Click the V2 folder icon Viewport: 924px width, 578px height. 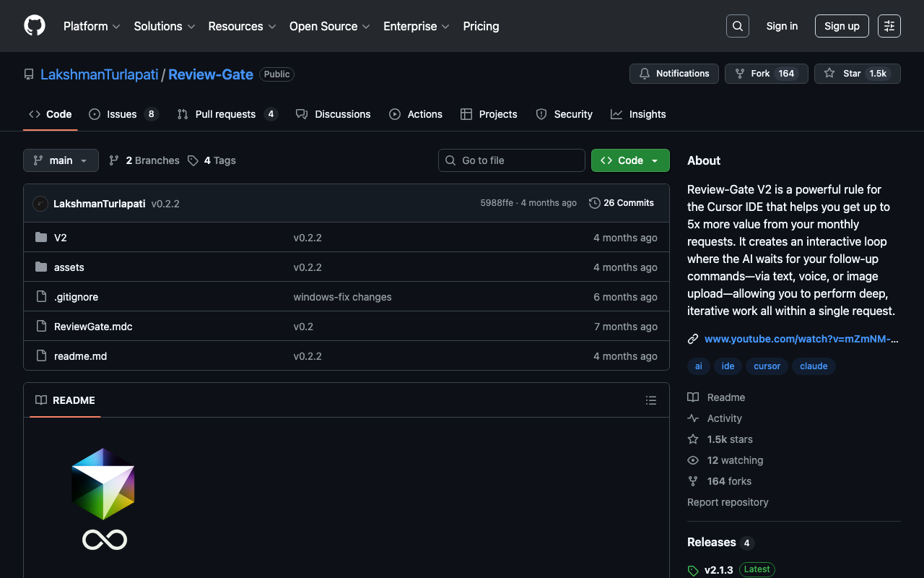41,238
